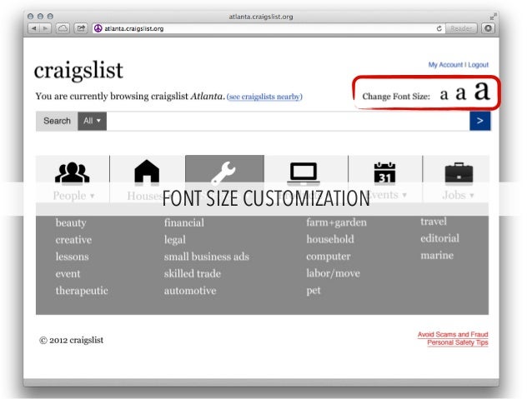Select the event services category
Viewport: 532px width, 399px height.
click(68, 273)
